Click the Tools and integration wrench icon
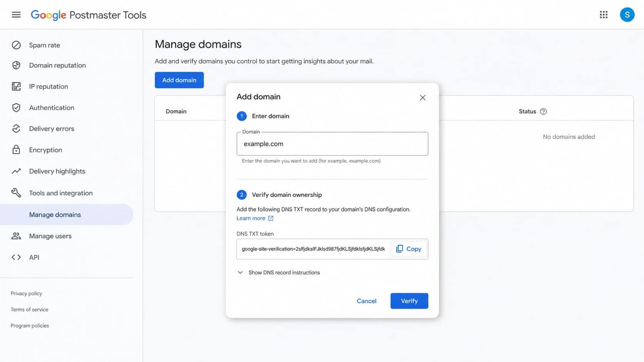The height and width of the screenshot is (362, 644). pos(16,193)
